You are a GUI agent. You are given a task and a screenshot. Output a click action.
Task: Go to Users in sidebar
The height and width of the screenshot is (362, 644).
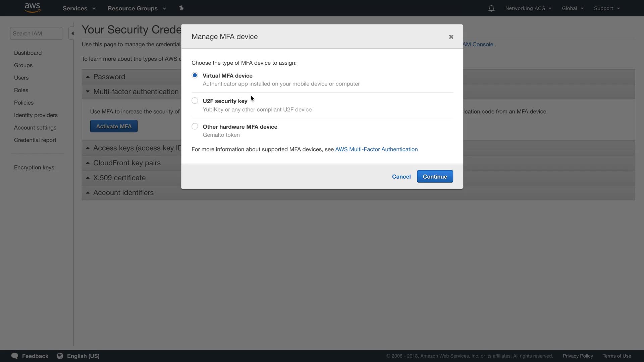21,78
